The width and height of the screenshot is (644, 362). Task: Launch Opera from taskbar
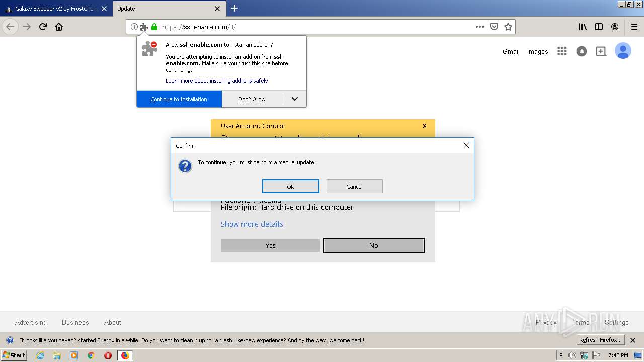click(x=108, y=355)
